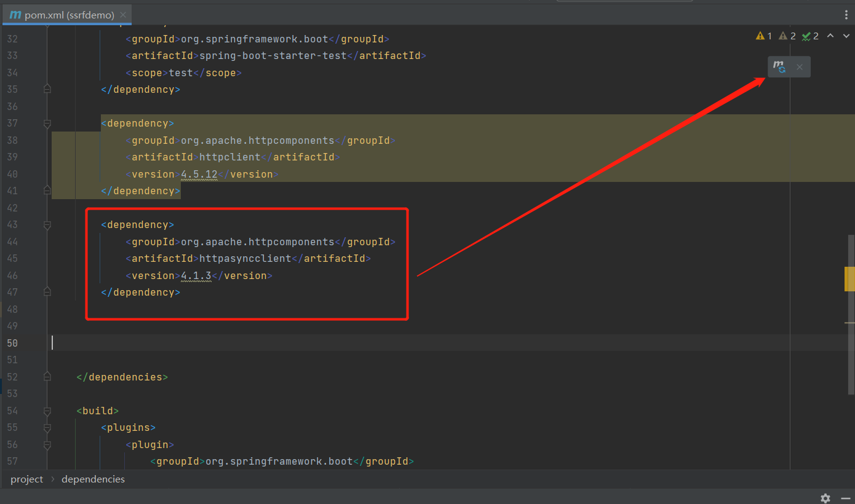Click the hide panel dash icon at bottom
The image size is (855, 504).
pos(846,498)
